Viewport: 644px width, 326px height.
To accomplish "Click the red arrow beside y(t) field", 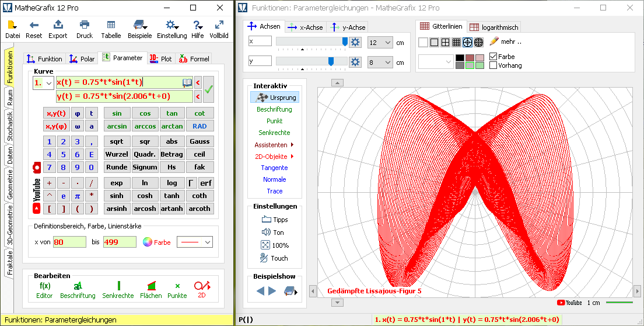I will [198, 97].
